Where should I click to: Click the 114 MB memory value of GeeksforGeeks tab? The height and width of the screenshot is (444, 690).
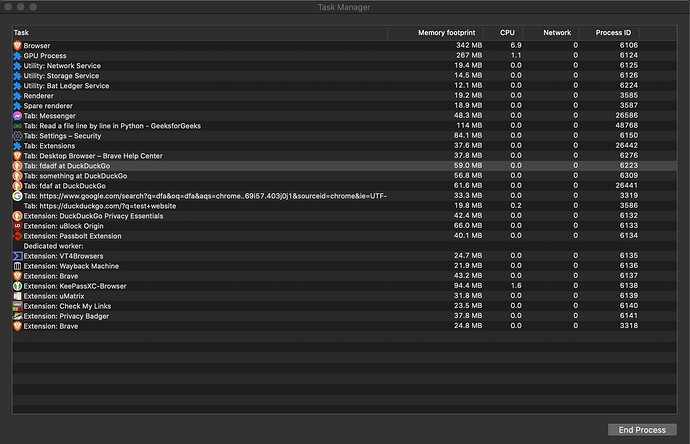469,125
